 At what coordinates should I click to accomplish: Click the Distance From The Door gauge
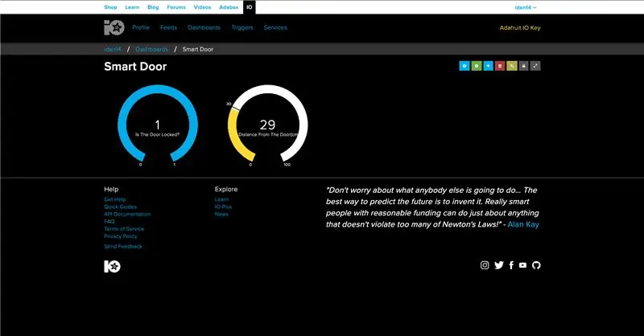(268, 125)
